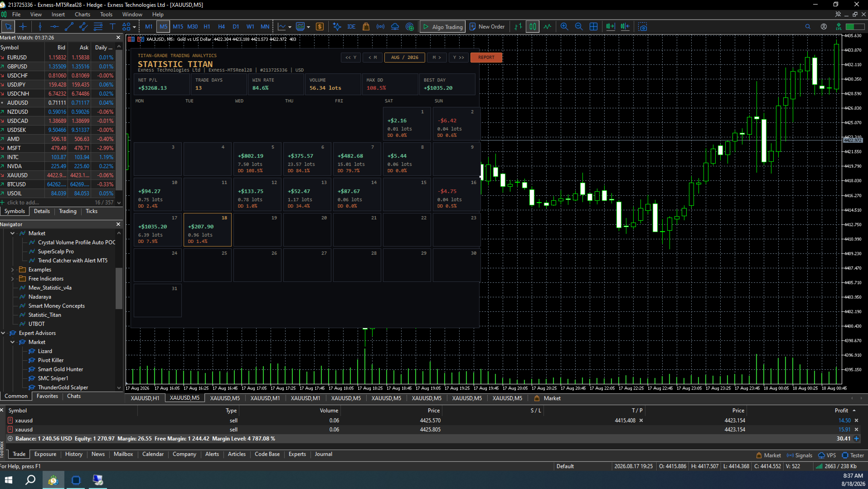Switch to the Ticks tab
Image resolution: width=868 pixels, height=489 pixels.
point(92,211)
